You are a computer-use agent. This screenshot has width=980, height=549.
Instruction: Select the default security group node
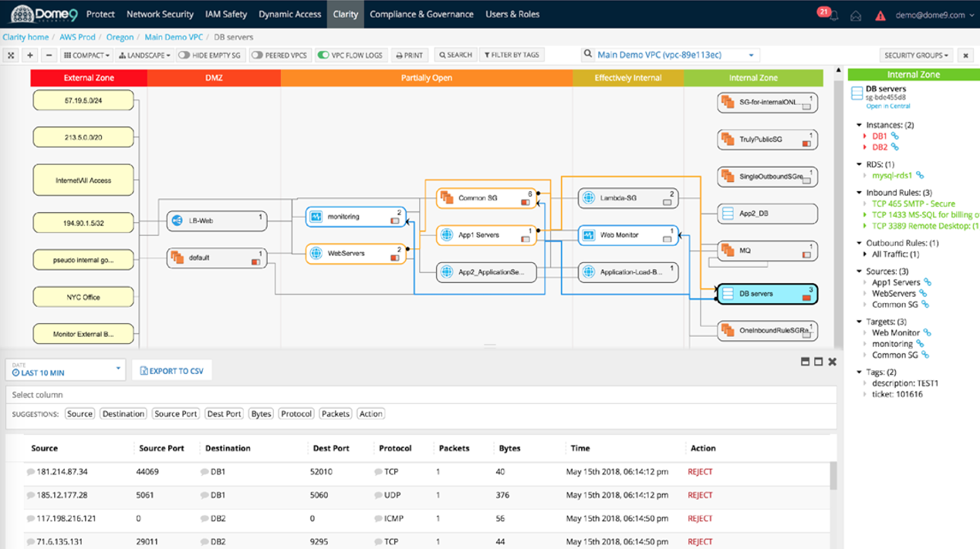216,258
